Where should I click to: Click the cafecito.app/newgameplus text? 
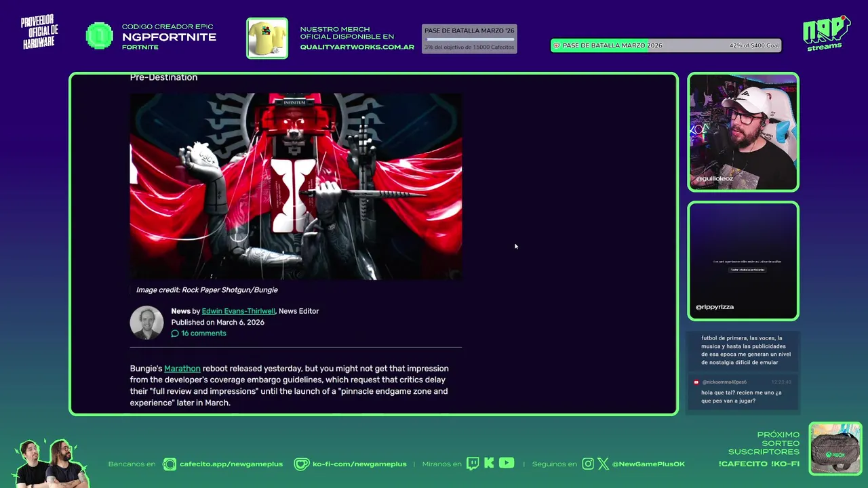point(231,464)
